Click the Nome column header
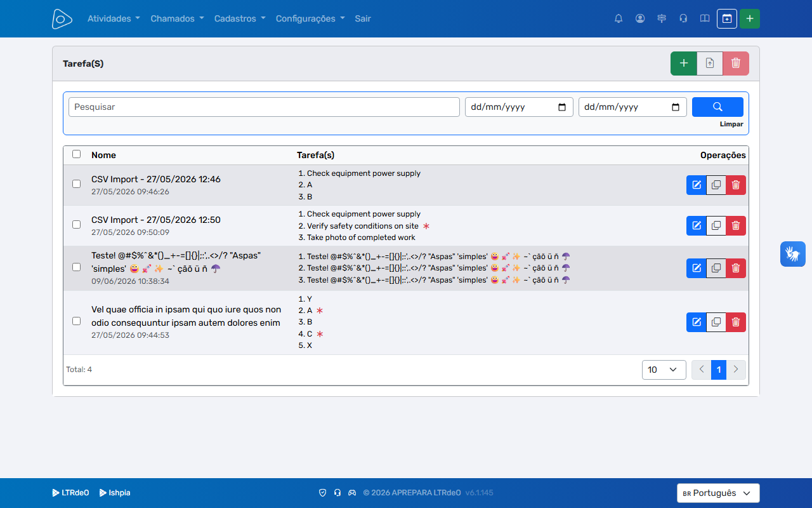 tap(103, 155)
